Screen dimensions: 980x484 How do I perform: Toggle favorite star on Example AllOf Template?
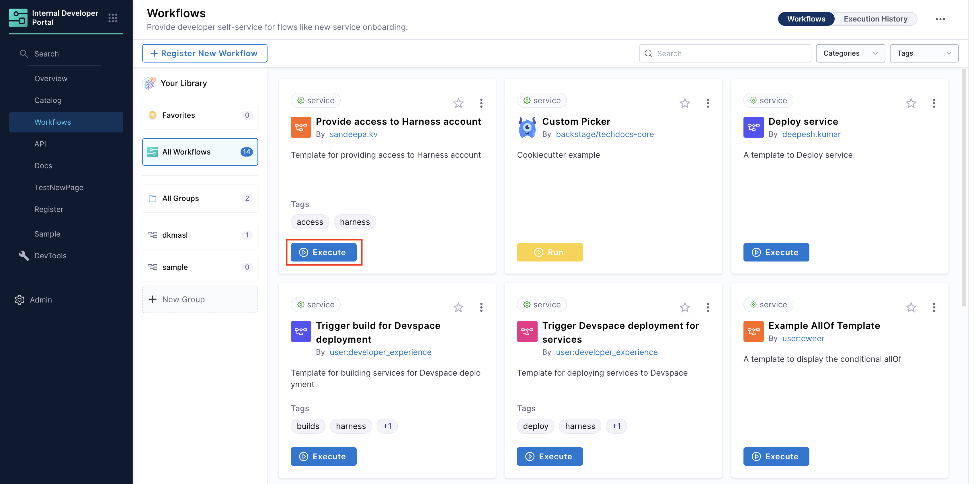click(x=911, y=307)
